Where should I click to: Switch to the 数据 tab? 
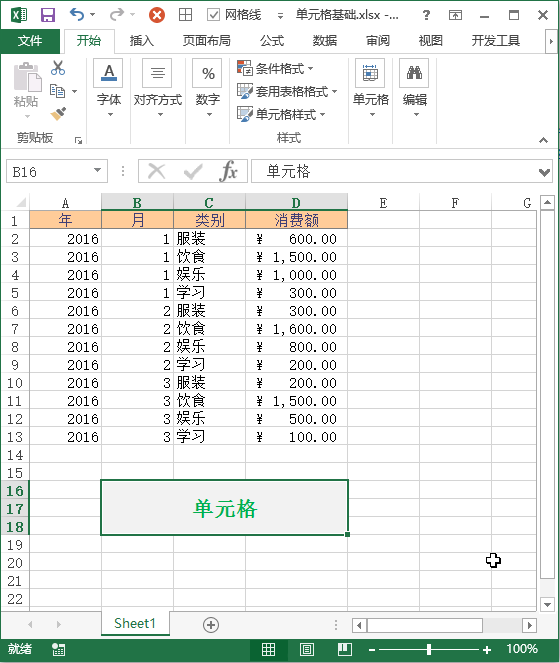click(x=324, y=41)
